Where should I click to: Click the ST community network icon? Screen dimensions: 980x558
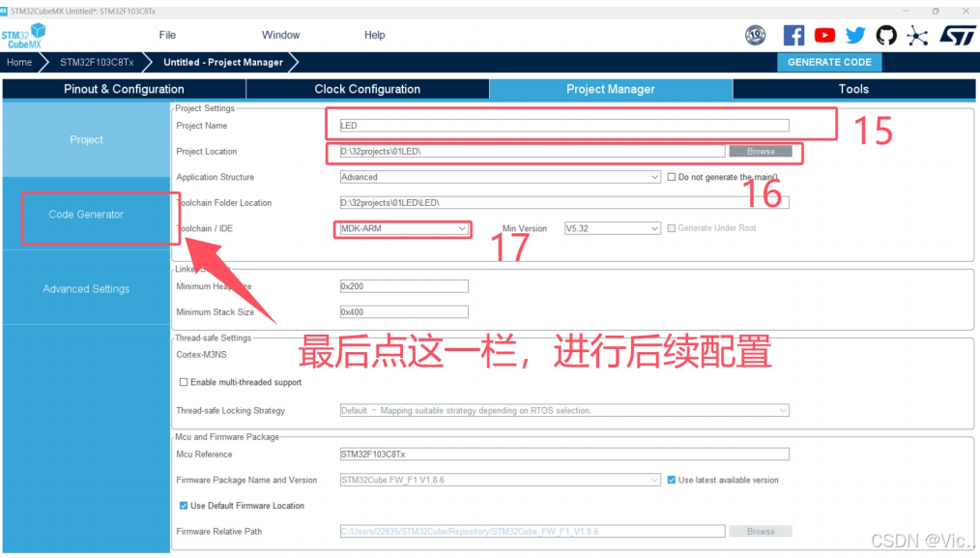[917, 35]
